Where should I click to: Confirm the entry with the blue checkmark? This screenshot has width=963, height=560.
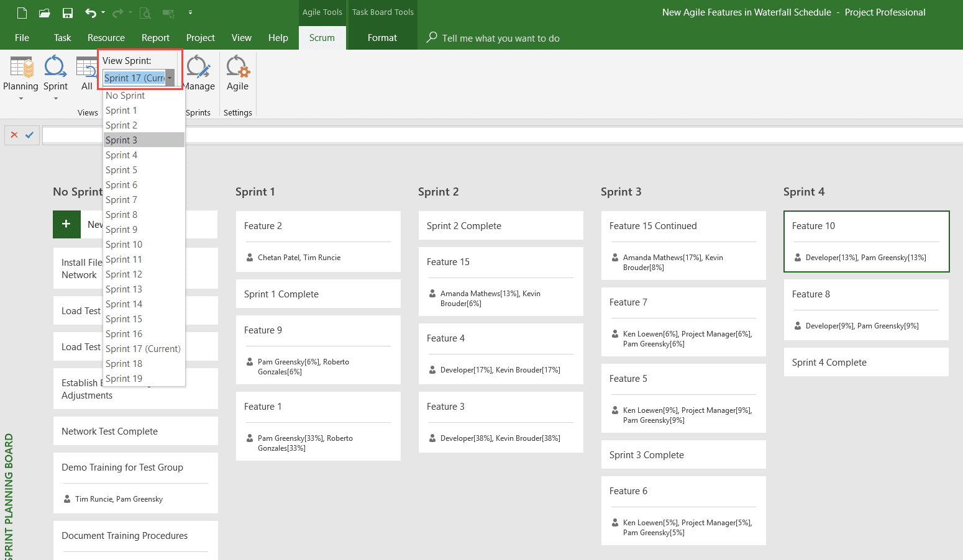coord(29,135)
